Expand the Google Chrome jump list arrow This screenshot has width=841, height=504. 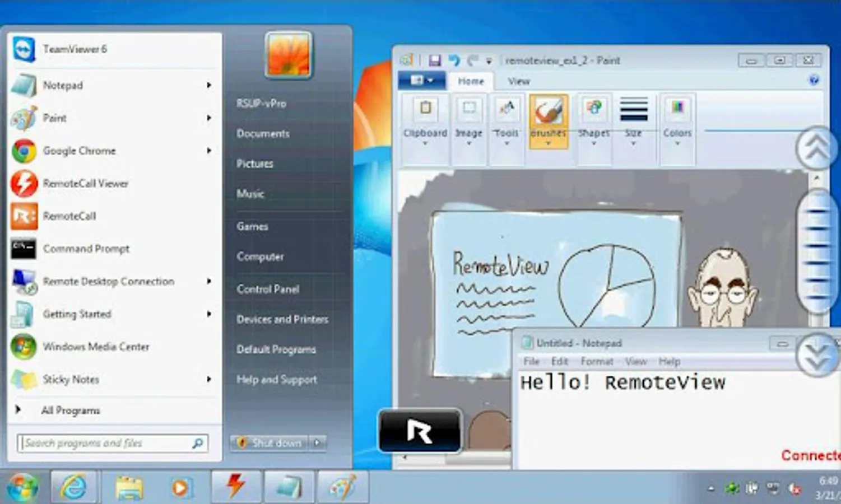click(x=209, y=151)
